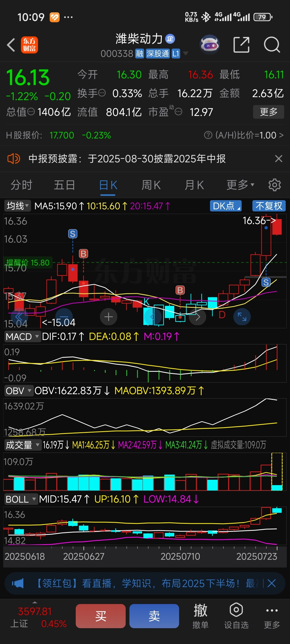Open the 领红包 live broadcast banner link

pyautogui.click(x=146, y=583)
